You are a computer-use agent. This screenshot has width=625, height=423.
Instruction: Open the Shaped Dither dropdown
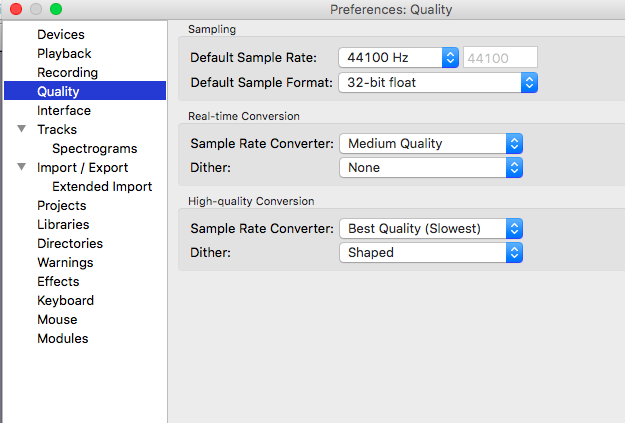point(430,253)
